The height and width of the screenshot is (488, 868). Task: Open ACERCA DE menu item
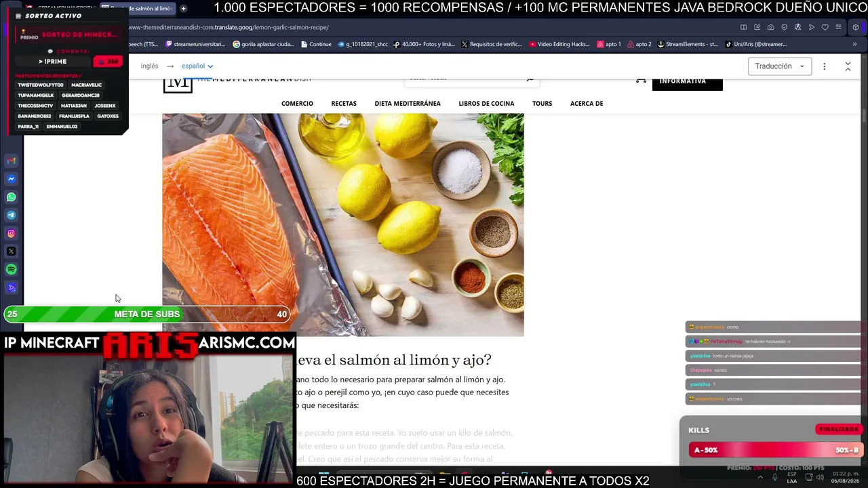[x=587, y=104]
